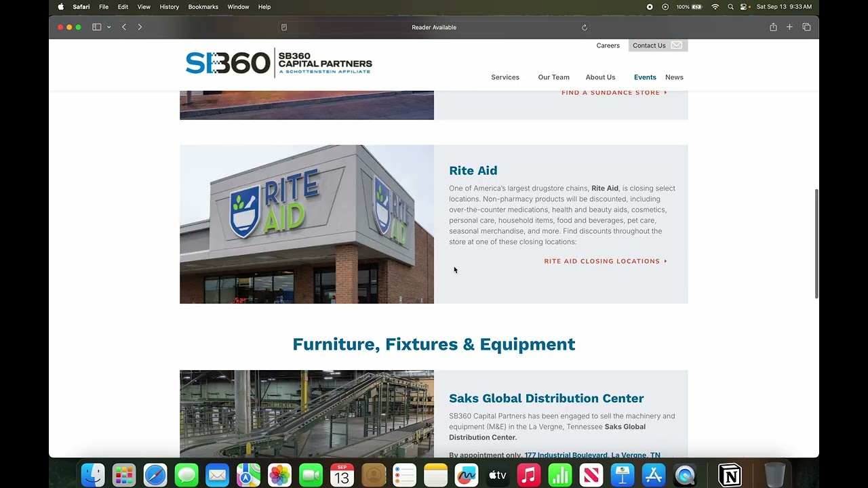Open Contacts app from dock
The height and width of the screenshot is (488, 868).
(x=373, y=475)
